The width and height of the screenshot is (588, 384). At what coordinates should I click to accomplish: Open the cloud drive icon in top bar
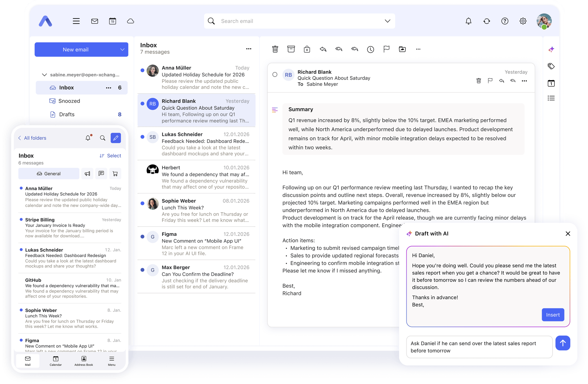[x=131, y=21]
